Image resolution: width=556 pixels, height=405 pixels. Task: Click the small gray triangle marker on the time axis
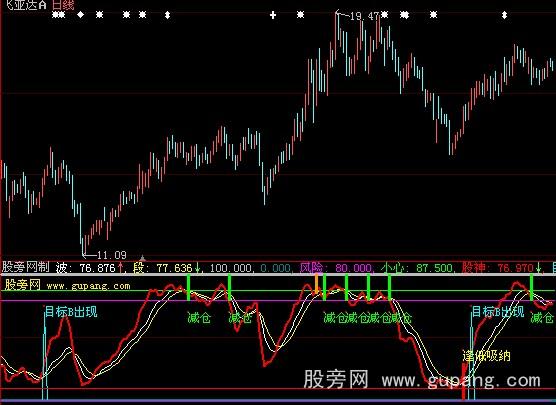coord(142,257)
